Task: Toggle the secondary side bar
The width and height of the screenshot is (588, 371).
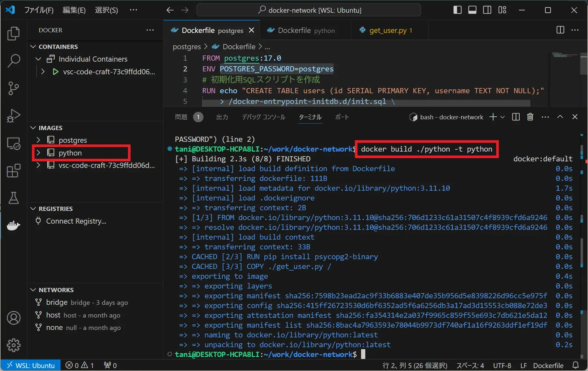Action: click(x=487, y=10)
